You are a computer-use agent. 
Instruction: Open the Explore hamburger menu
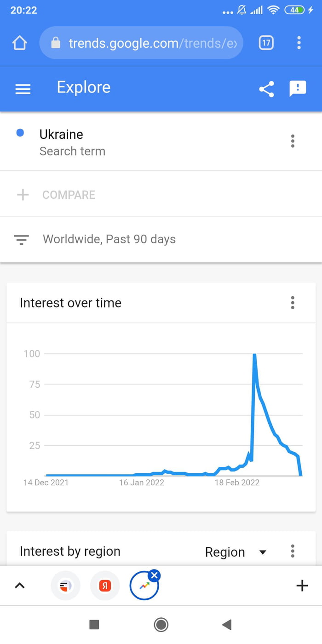[23, 89]
